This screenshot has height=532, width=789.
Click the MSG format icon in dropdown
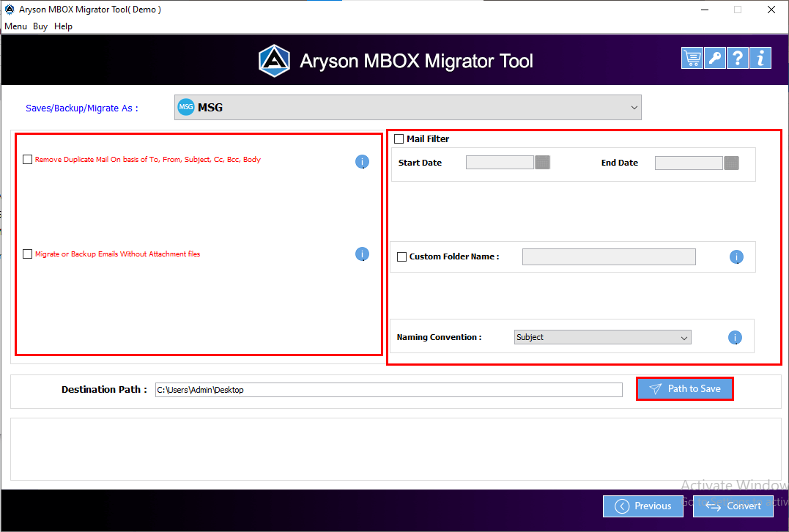point(186,107)
